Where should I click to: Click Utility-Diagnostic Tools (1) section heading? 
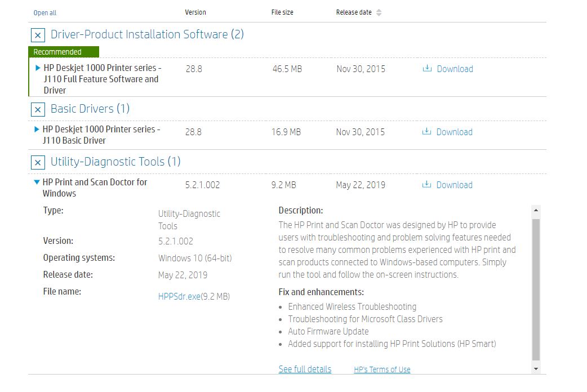(115, 162)
